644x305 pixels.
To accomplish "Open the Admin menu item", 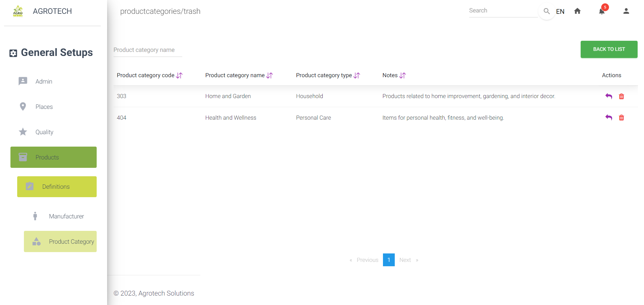I will pyautogui.click(x=44, y=82).
